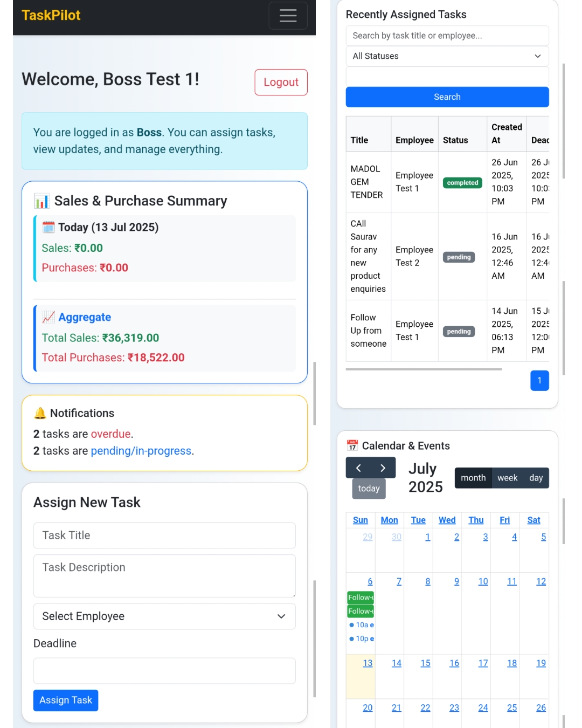Click the calendar icon next to Today
This screenshot has height=728, width=582.
[x=48, y=227]
